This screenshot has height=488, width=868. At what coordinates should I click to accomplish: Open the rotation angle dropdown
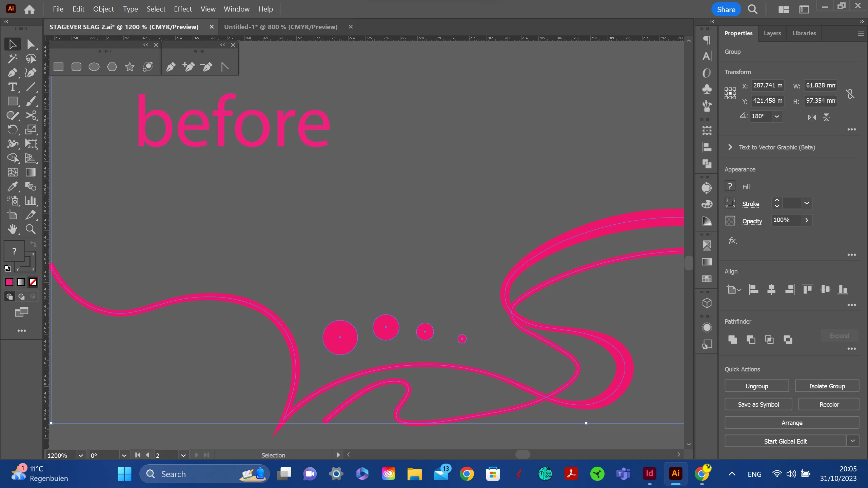(777, 116)
